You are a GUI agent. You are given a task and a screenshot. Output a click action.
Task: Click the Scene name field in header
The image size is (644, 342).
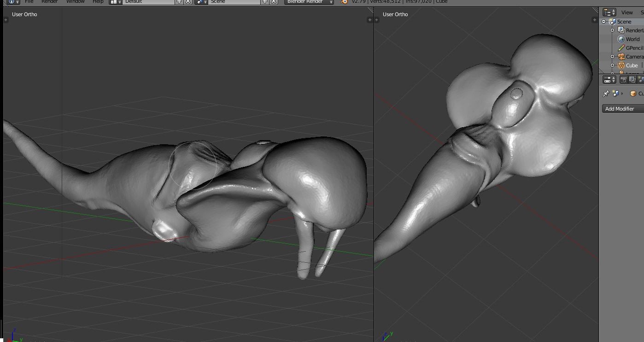pos(234,1)
